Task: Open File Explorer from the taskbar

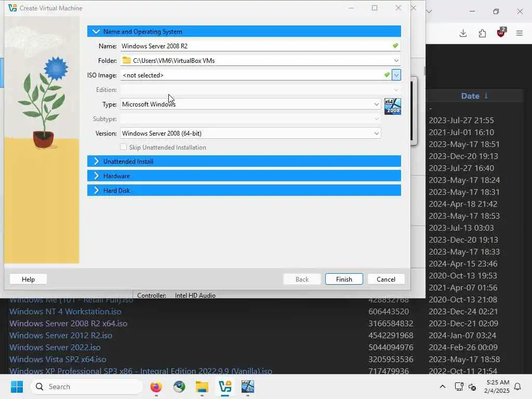Action: click(202, 387)
